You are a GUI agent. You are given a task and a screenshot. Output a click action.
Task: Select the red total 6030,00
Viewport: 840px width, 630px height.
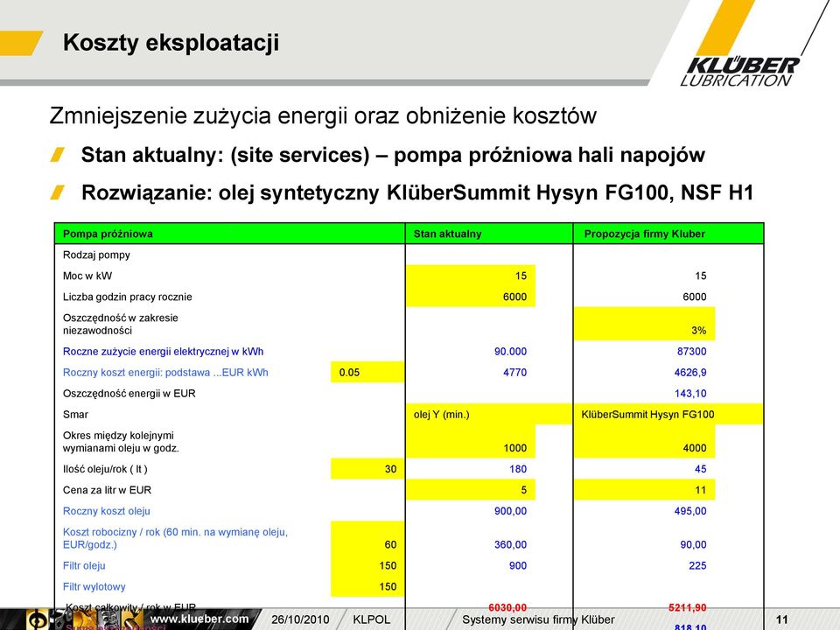click(507, 607)
